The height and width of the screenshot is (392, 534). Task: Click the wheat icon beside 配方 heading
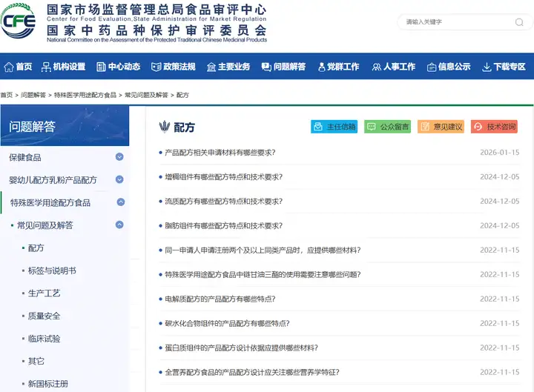click(x=165, y=127)
